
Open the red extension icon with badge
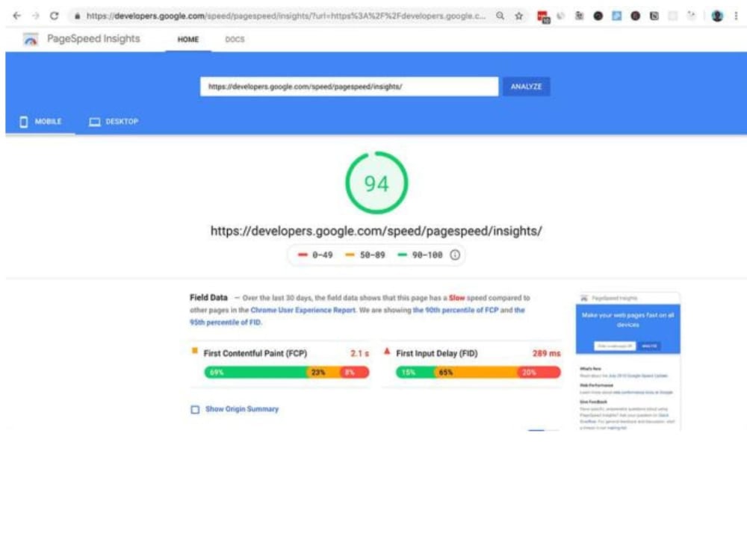(543, 16)
